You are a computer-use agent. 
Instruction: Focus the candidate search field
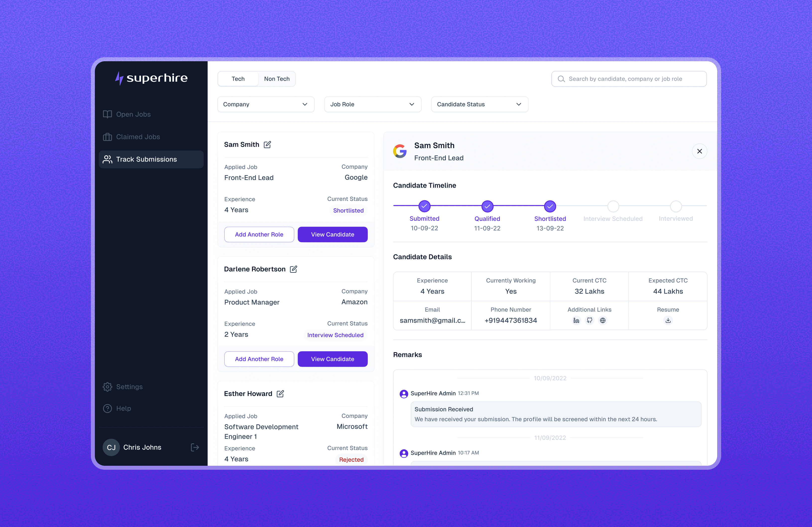point(629,79)
